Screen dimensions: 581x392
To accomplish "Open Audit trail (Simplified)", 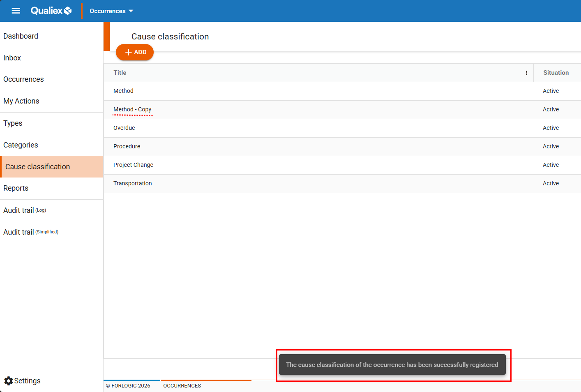I will [31, 232].
